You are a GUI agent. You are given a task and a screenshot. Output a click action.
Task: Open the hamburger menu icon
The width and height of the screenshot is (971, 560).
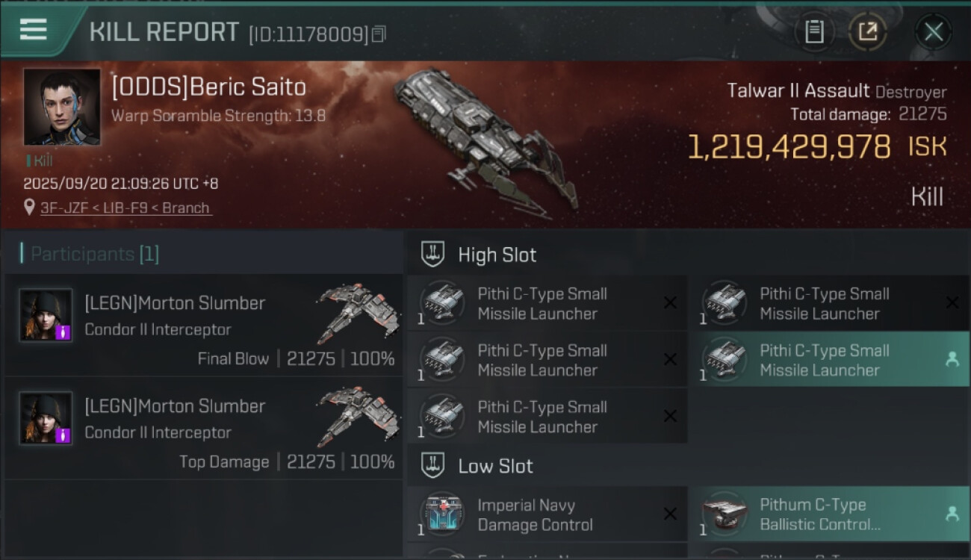pos(34,30)
